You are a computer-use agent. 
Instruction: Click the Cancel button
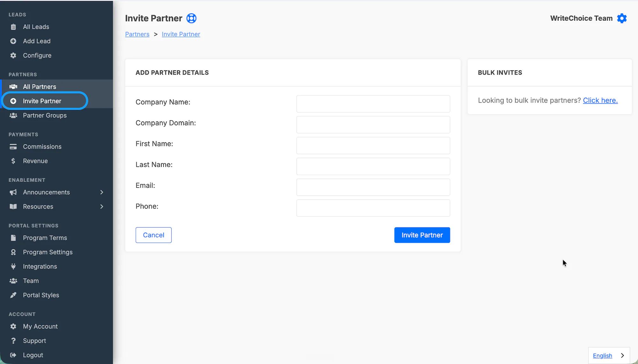click(x=153, y=235)
